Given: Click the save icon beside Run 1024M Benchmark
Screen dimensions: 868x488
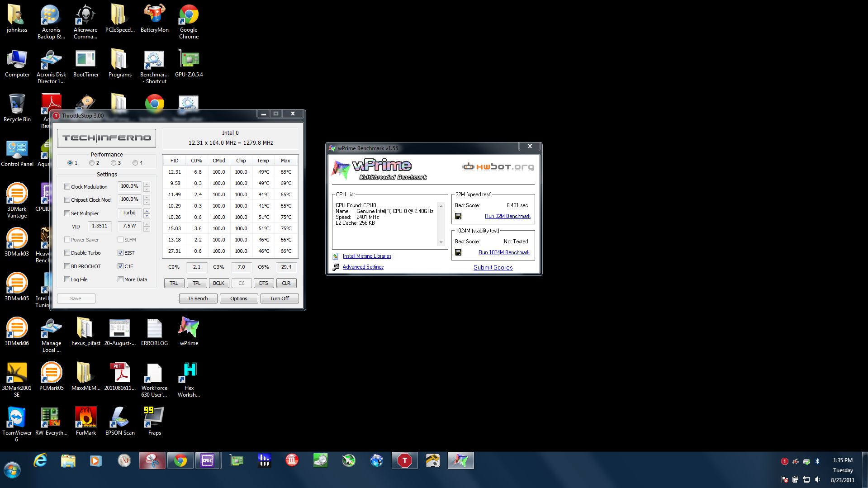Looking at the screenshot, I should tap(458, 252).
